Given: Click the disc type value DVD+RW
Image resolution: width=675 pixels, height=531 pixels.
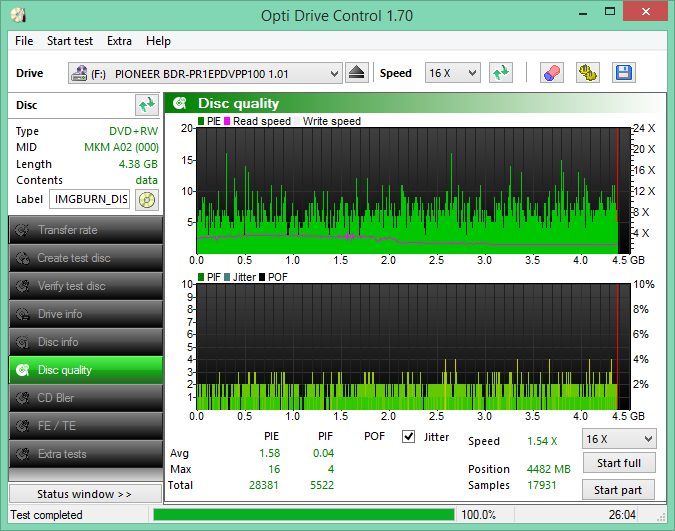Looking at the screenshot, I should [133, 131].
